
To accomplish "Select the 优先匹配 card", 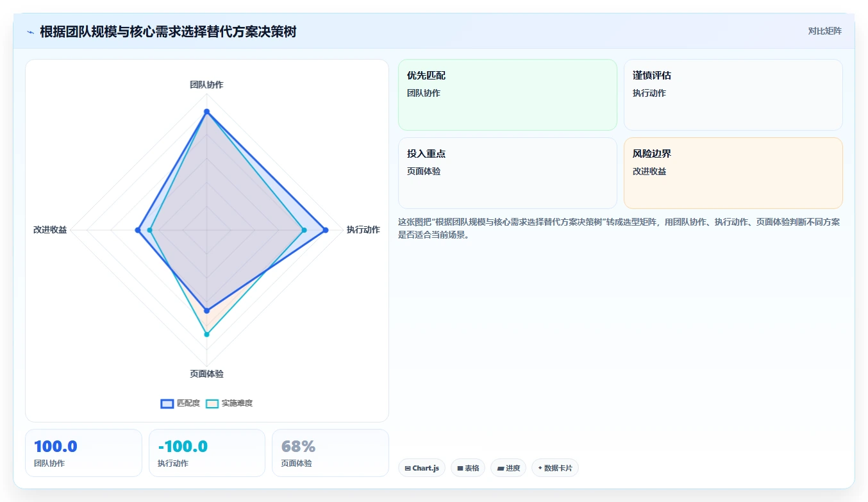I will (507, 95).
